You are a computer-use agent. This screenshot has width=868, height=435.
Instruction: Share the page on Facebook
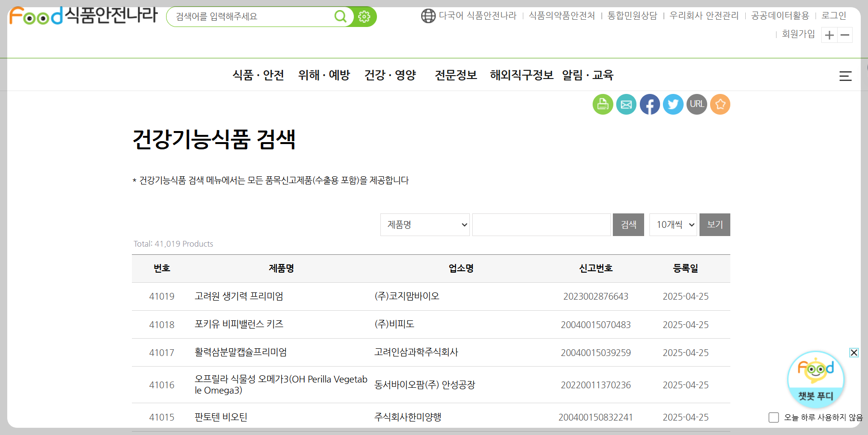tap(650, 104)
